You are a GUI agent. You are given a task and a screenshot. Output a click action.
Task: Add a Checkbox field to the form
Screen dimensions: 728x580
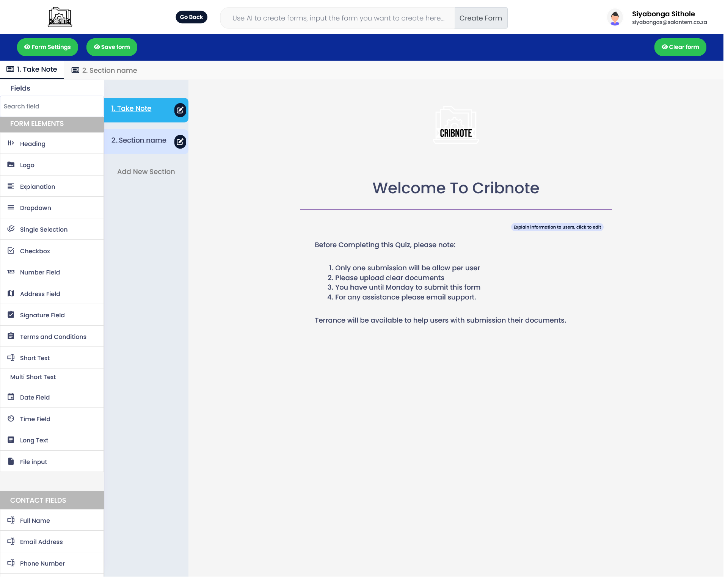35,251
